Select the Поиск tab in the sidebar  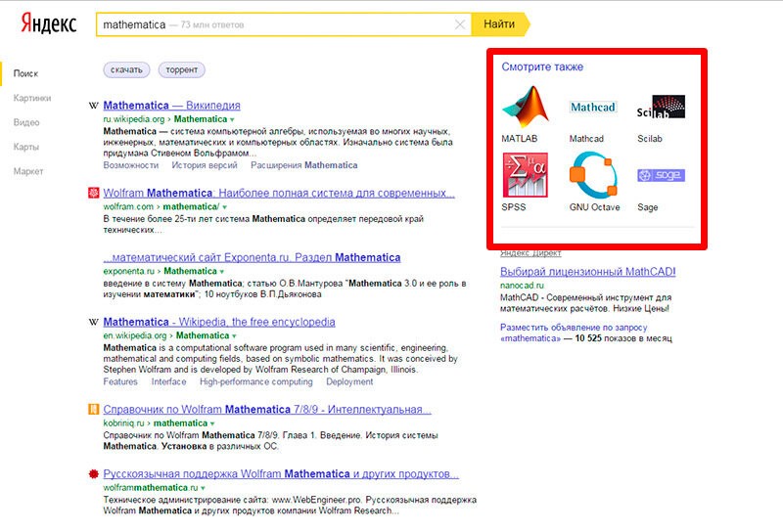[25, 73]
